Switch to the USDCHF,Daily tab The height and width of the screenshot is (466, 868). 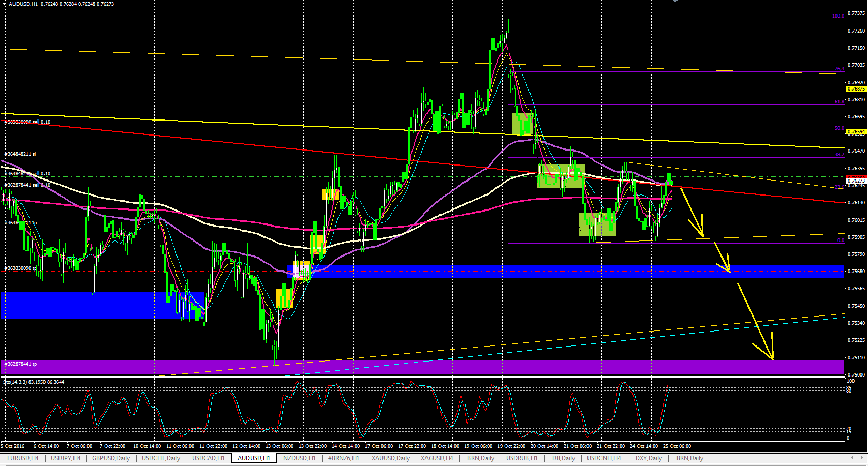pyautogui.click(x=161, y=458)
